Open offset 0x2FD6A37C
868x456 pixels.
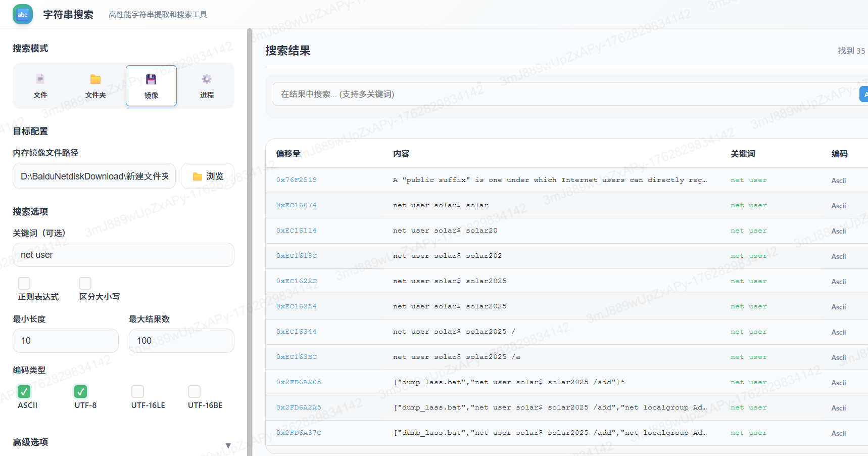pyautogui.click(x=299, y=433)
